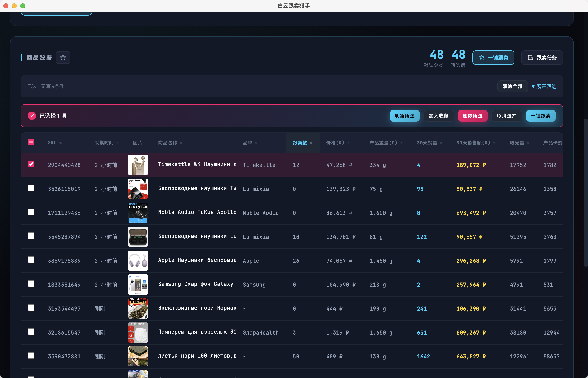The image size is (588, 378).
Task: Uncheck the Timekettle W4 row checkbox
Action: [31, 164]
